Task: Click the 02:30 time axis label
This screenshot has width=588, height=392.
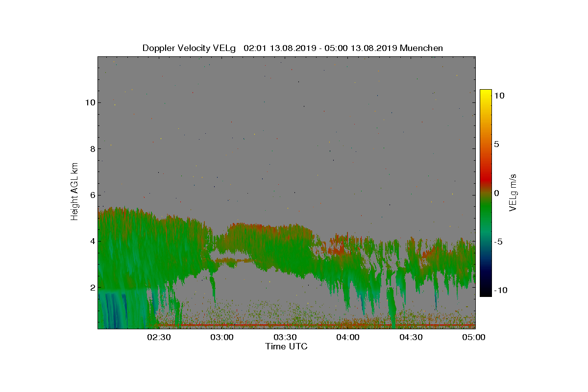Action: 159,337
